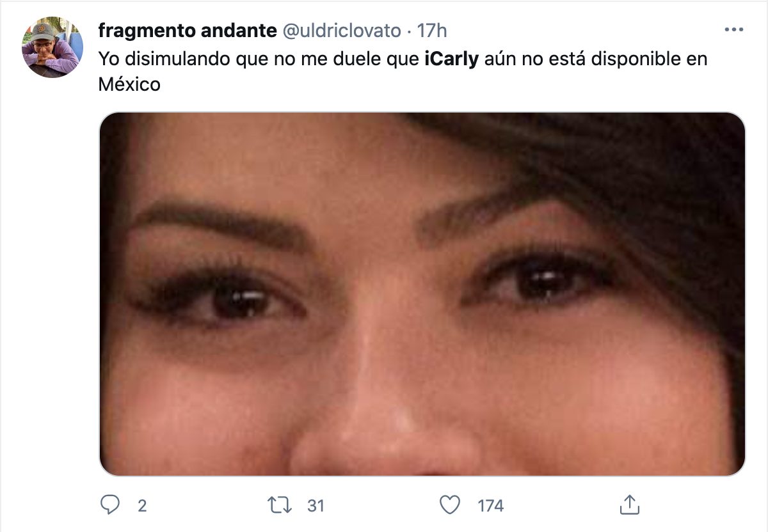Retweet this post using the arrows icon
Screen dimensions: 768x532
[279, 505]
